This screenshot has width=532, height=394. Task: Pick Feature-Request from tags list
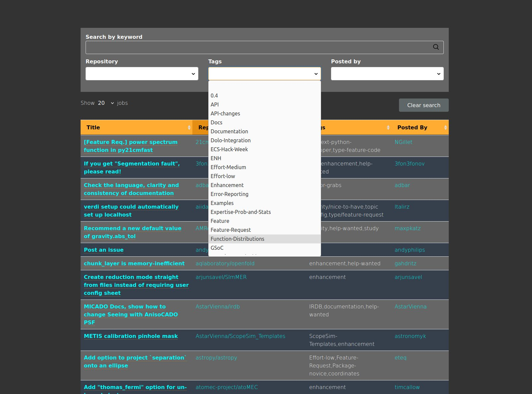point(231,230)
